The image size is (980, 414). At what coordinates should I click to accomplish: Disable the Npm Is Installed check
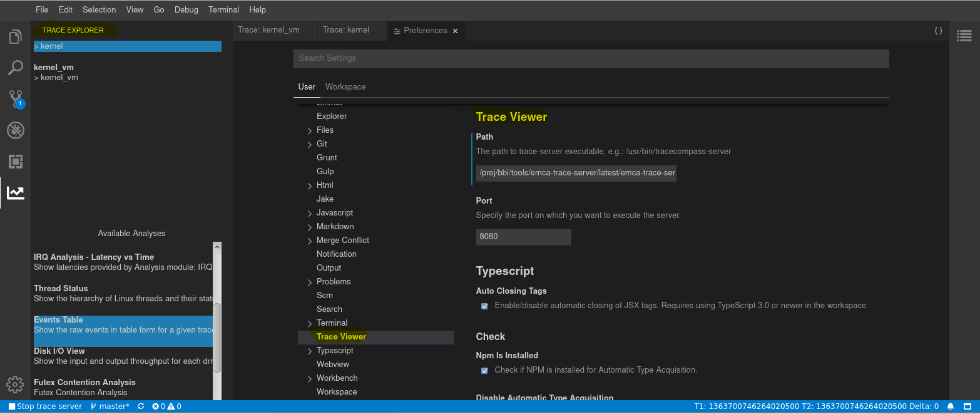click(x=484, y=370)
